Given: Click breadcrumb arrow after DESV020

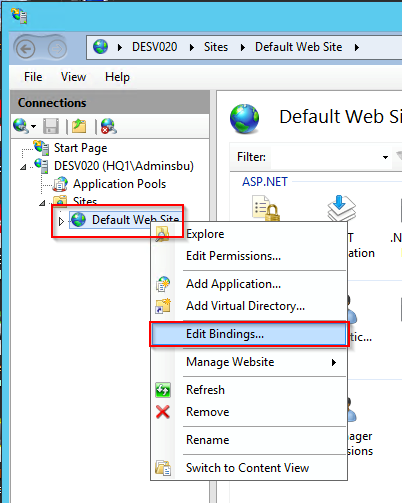Looking at the screenshot, I should [191, 47].
